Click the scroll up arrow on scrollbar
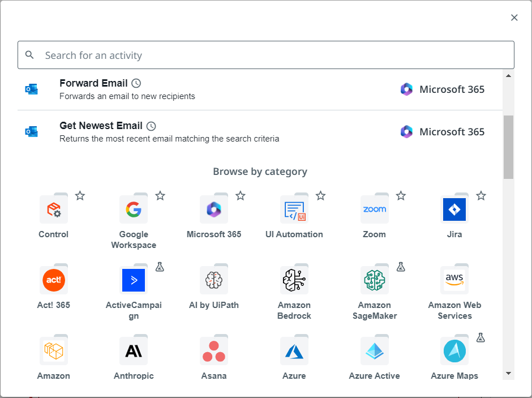 click(x=508, y=76)
